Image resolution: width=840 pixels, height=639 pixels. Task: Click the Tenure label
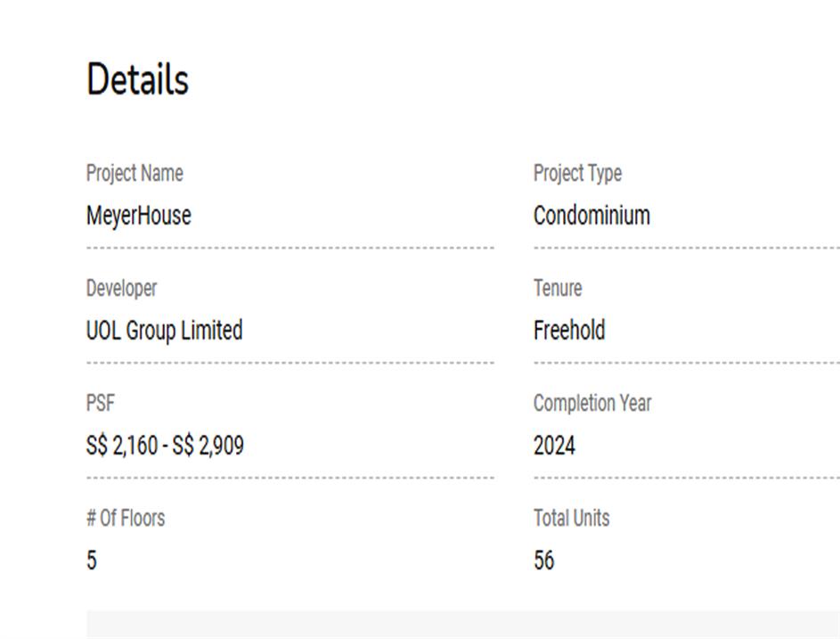pyautogui.click(x=558, y=288)
